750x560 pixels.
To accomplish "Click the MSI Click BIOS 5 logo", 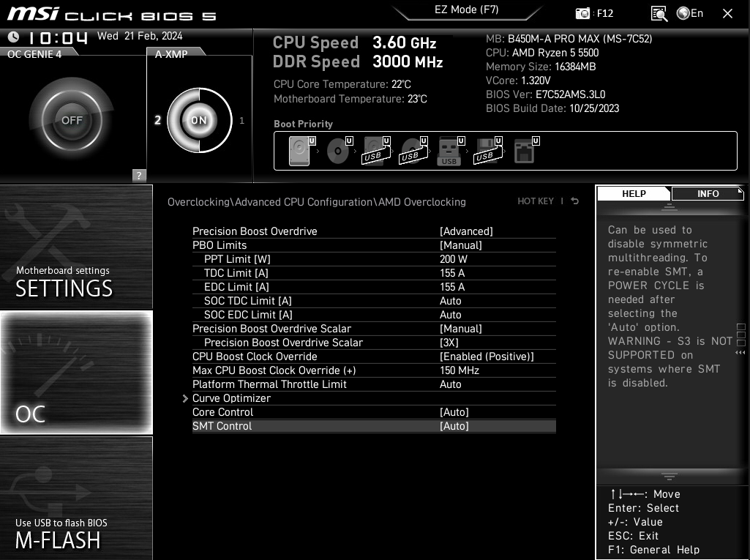I will [111, 14].
